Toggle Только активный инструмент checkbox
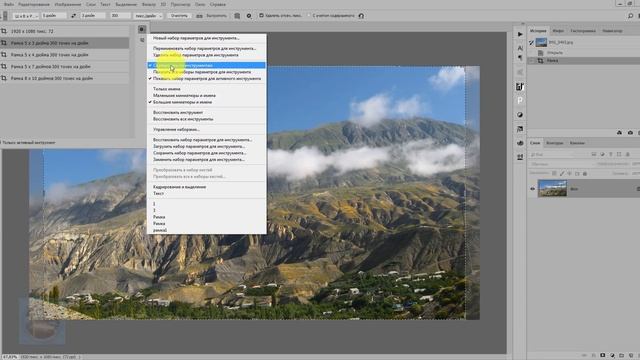This screenshot has height=360, width=640. [x=1, y=142]
